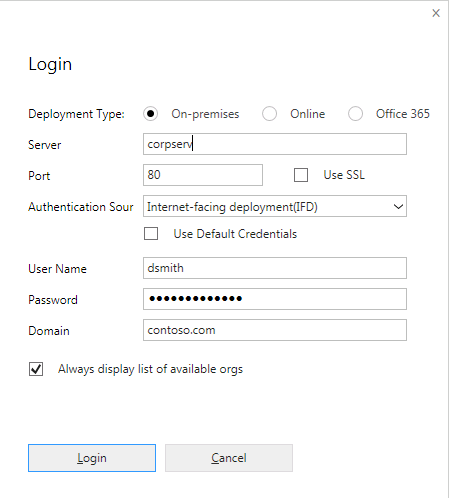Choose the Office 365 radio button
The width and height of the screenshot is (449, 498).
point(355,114)
